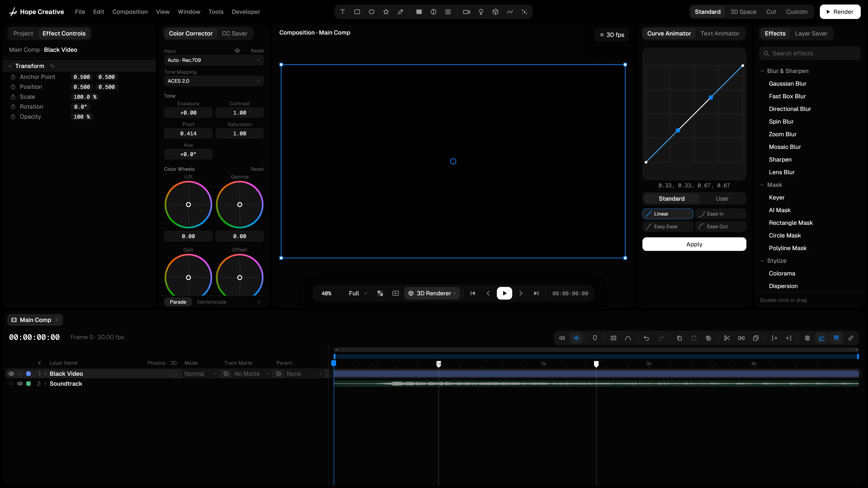Click the solid layer square icon
The width and height of the screenshot is (868, 488).
pyautogui.click(x=419, y=12)
